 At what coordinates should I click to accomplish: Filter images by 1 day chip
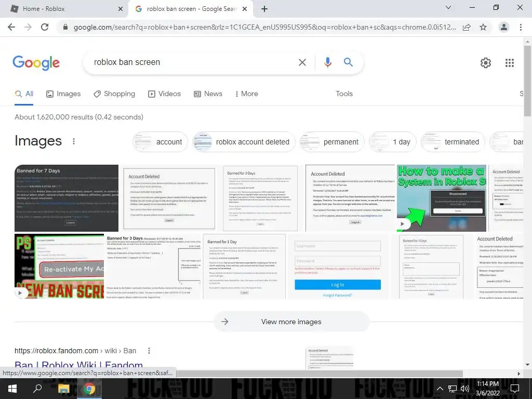click(x=393, y=142)
